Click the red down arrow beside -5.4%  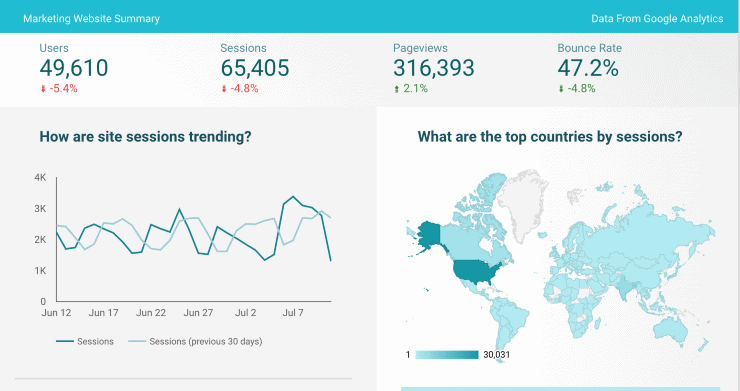[43, 89]
